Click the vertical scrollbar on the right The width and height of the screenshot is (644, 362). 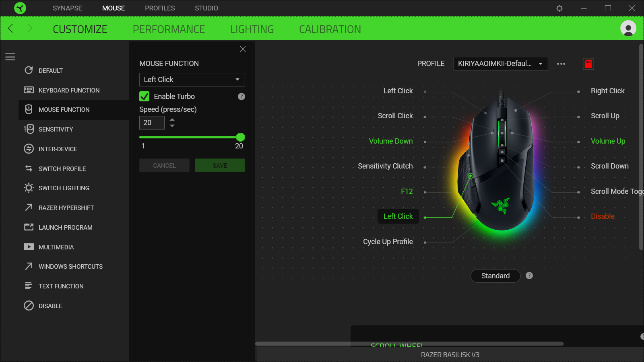[x=641, y=147]
